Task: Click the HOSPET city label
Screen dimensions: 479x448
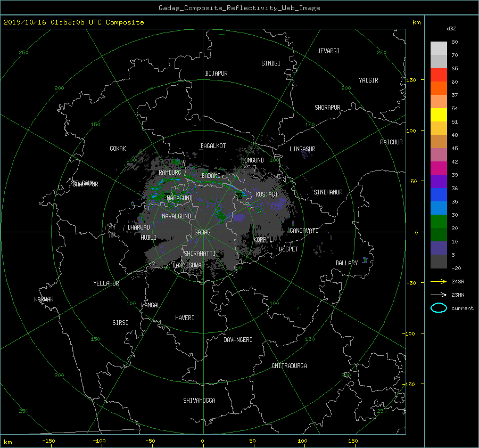Action: coord(288,249)
